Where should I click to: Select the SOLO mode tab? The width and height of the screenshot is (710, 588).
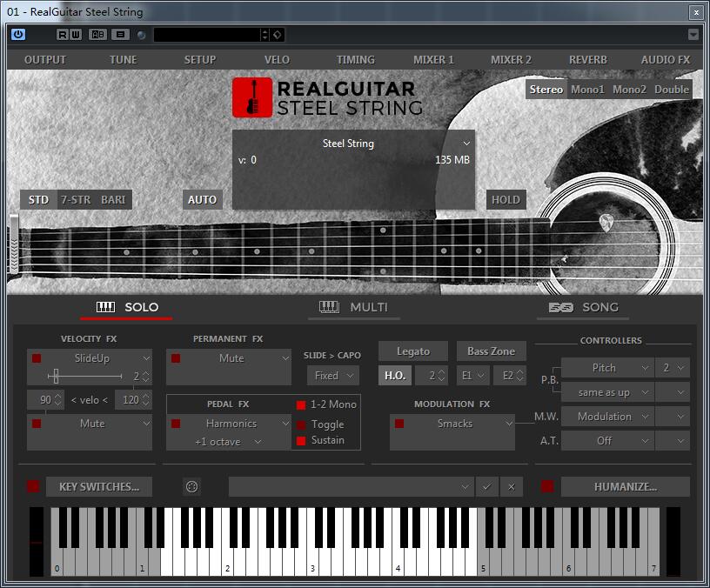coord(126,307)
